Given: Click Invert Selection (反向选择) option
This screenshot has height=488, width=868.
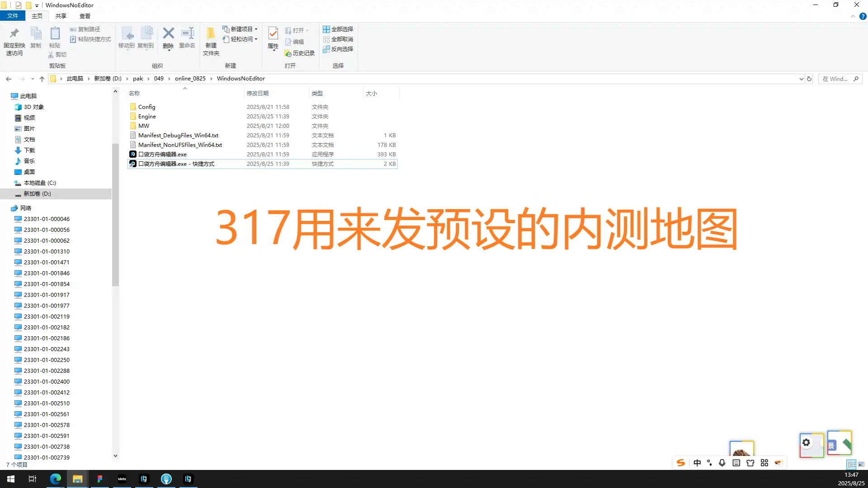Looking at the screenshot, I should tap(338, 49).
